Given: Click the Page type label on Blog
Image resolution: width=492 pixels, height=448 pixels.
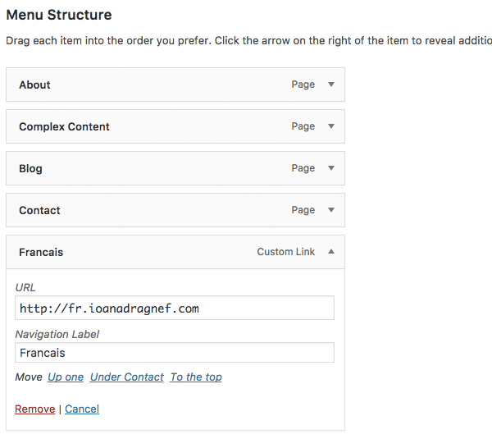Looking at the screenshot, I should [x=303, y=168].
